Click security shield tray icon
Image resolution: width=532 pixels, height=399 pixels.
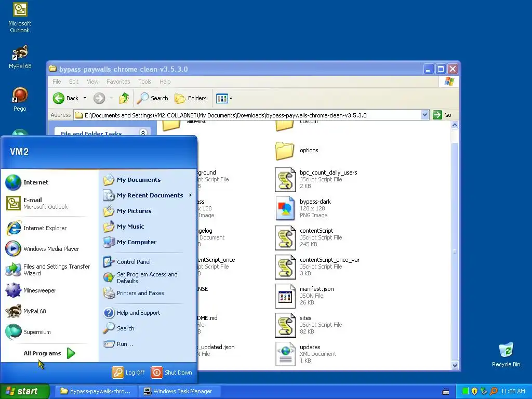point(474,391)
